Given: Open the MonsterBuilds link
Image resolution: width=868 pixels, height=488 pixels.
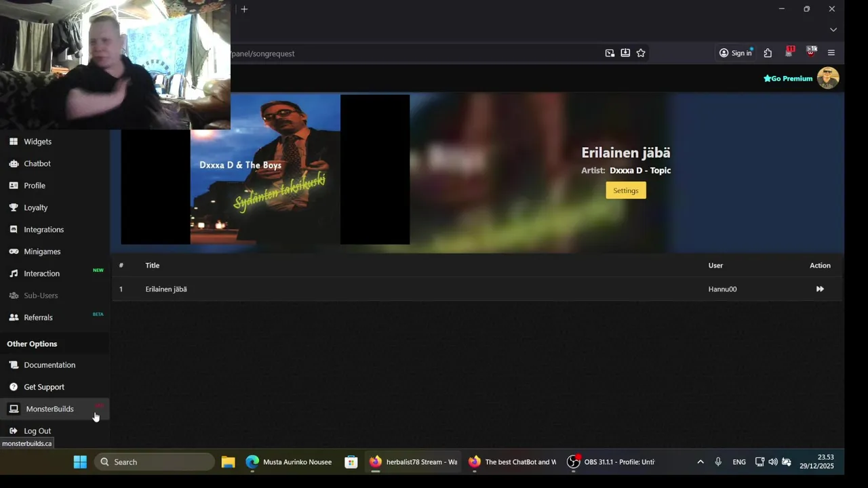Looking at the screenshot, I should (x=50, y=409).
